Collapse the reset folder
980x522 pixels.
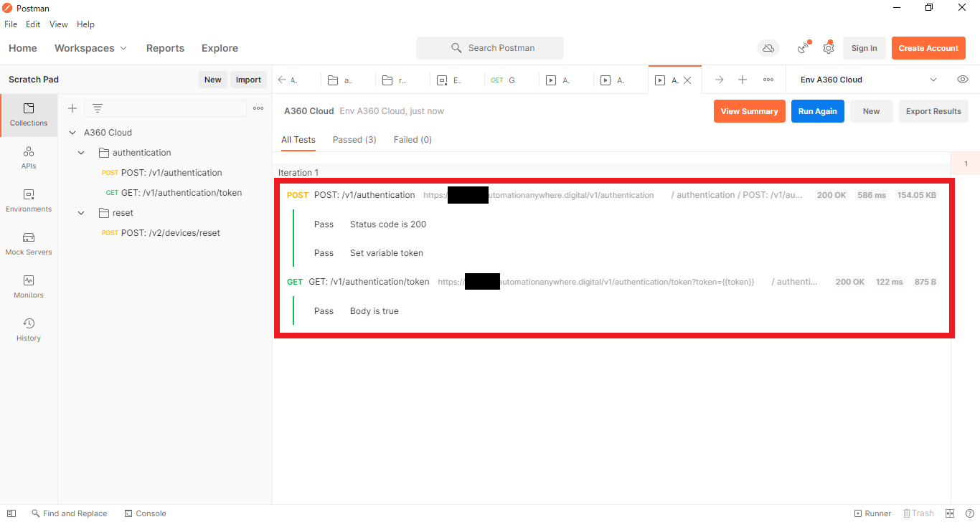(81, 213)
